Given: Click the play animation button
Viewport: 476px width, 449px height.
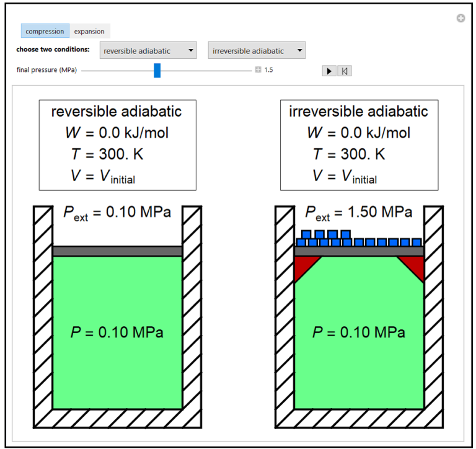Looking at the screenshot, I should (328, 71).
